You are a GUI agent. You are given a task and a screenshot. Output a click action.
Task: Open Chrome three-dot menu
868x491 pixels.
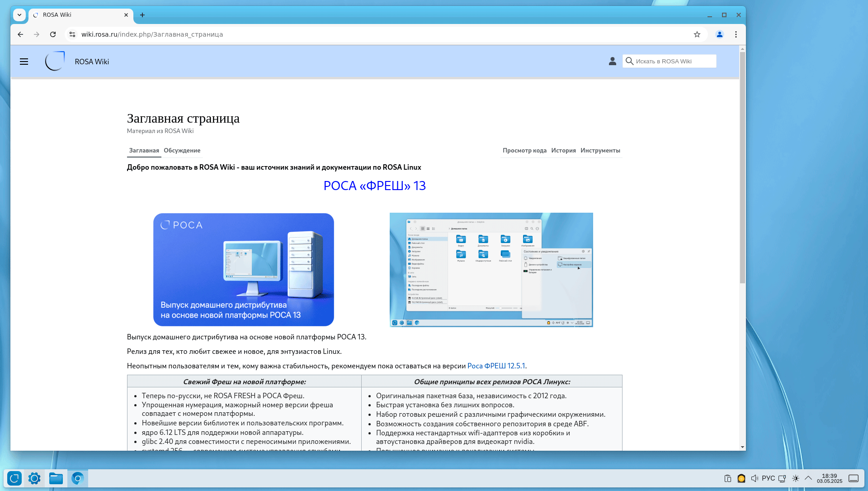coord(736,34)
